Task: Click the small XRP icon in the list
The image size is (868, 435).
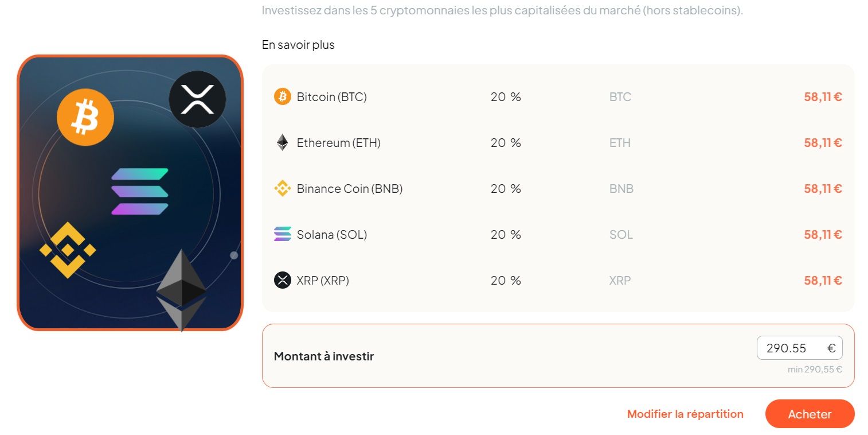Action: pos(282,280)
